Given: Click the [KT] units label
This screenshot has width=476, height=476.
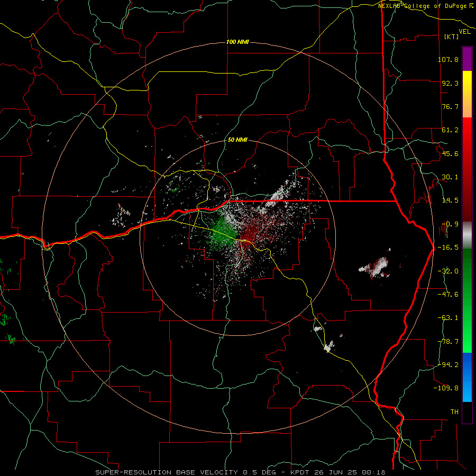Looking at the screenshot, I should (x=452, y=36).
